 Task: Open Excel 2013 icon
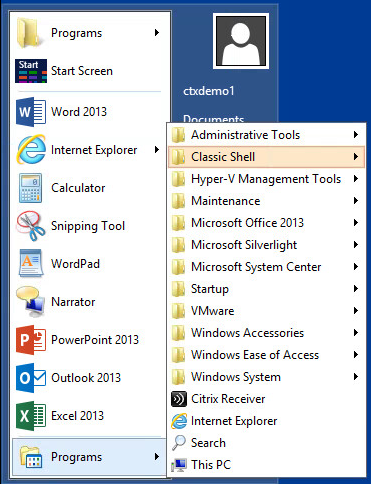click(31, 416)
